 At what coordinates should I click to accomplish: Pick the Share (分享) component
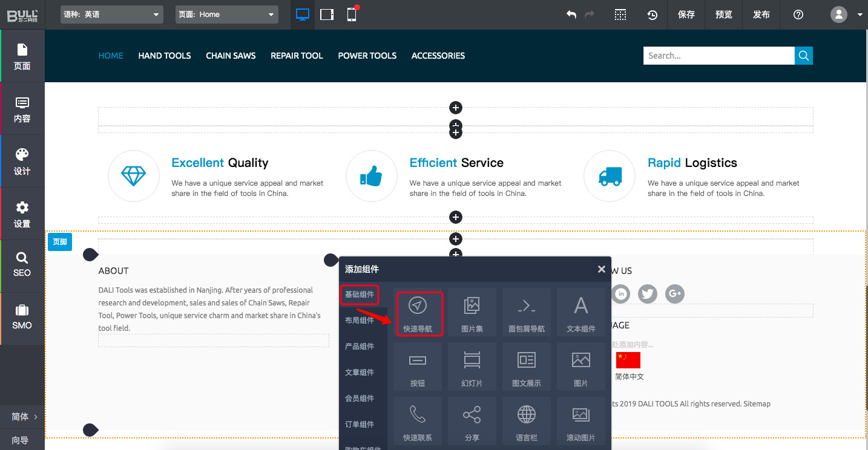tap(472, 421)
